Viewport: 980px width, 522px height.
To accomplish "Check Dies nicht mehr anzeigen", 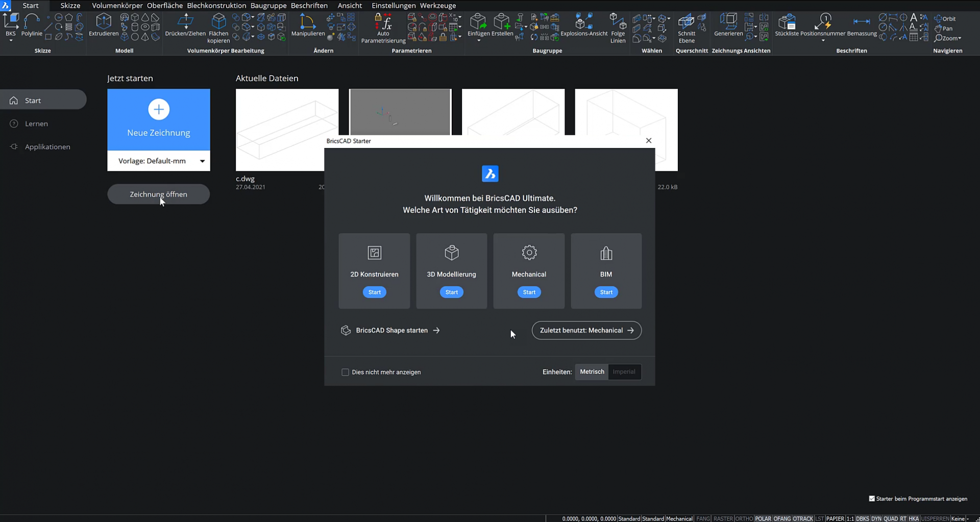I will tap(345, 372).
